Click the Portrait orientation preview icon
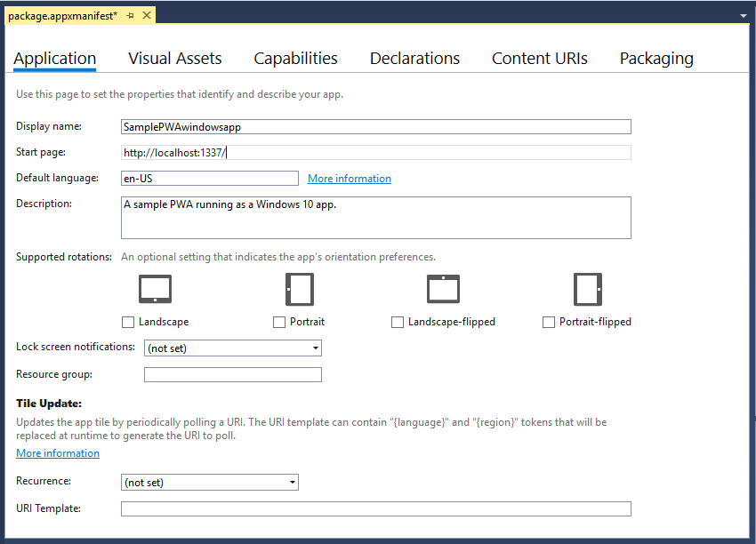Image resolution: width=756 pixels, height=544 pixels. [x=300, y=288]
